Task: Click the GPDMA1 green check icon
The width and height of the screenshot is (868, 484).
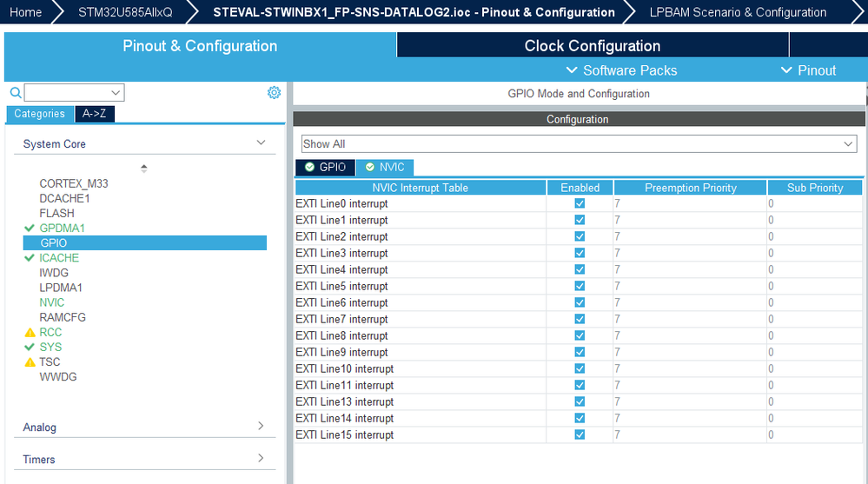Action: pyautogui.click(x=30, y=229)
